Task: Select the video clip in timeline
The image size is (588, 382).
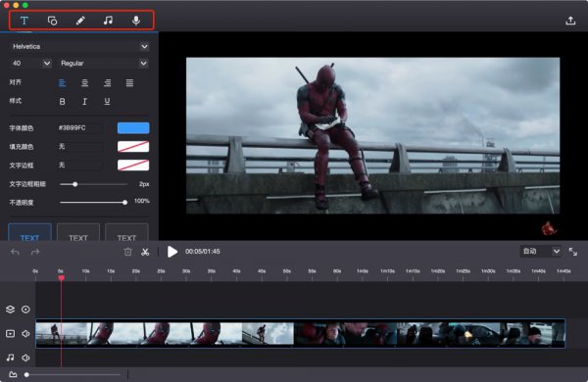Action: (x=301, y=334)
